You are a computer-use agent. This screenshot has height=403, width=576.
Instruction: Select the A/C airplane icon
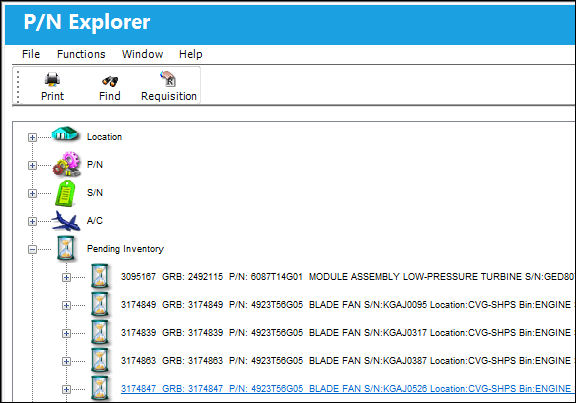[66, 221]
